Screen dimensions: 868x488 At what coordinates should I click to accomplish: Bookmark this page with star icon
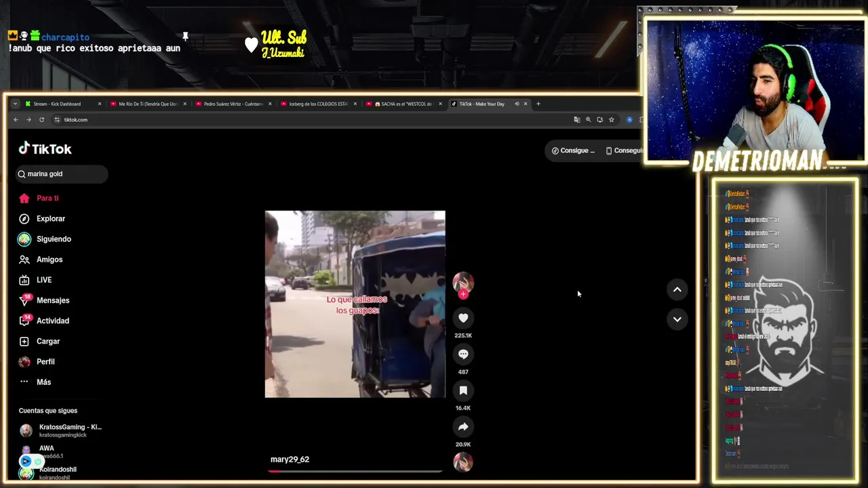coord(612,120)
